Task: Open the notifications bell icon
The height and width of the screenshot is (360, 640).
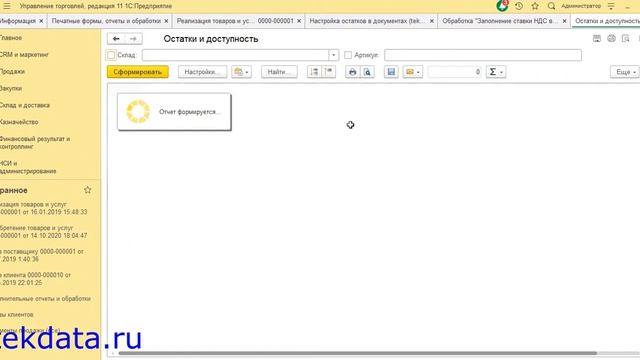Action: click(x=502, y=6)
